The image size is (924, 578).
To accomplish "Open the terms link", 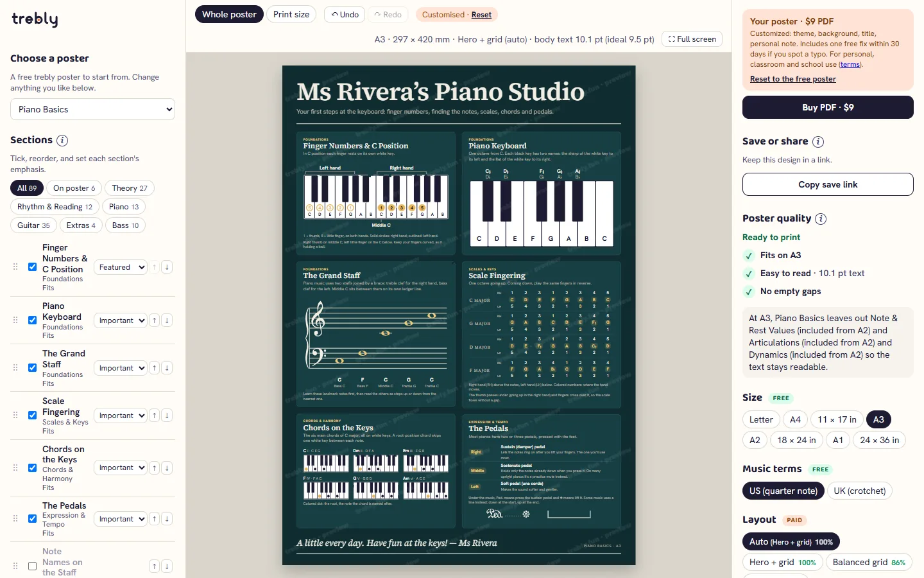I will coord(850,64).
